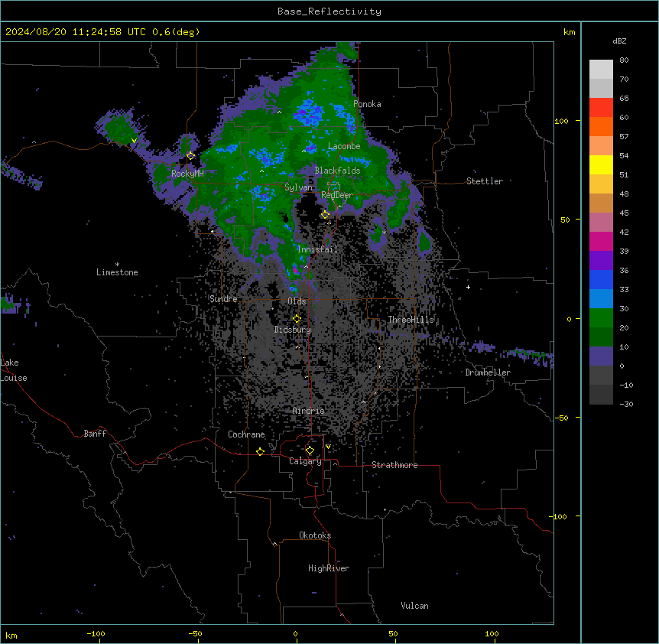Click the Cochrane town label
The width and height of the screenshot is (659, 644).
(246, 434)
